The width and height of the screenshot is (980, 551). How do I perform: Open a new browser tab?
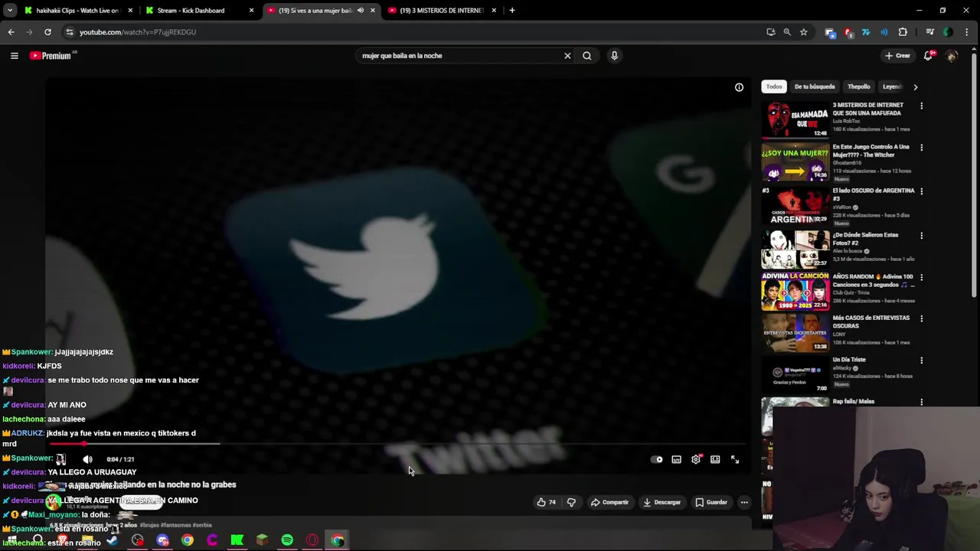512,11
